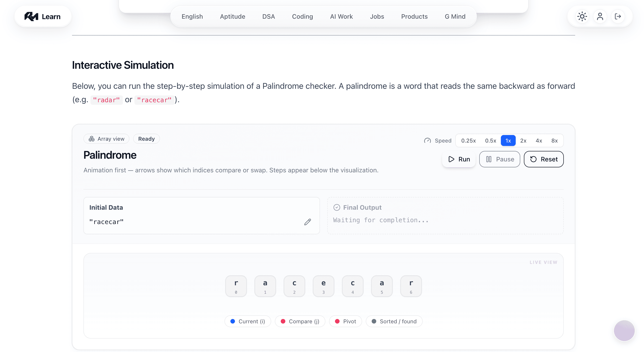The image size is (644, 352).
Task: Click the "radar" code example
Action: pos(106,100)
